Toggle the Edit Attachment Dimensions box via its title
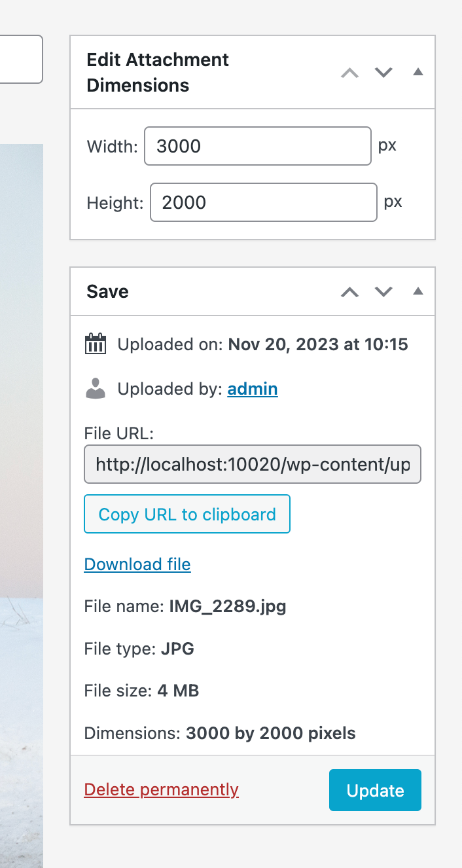Screen dimensions: 462x868 tap(157, 72)
